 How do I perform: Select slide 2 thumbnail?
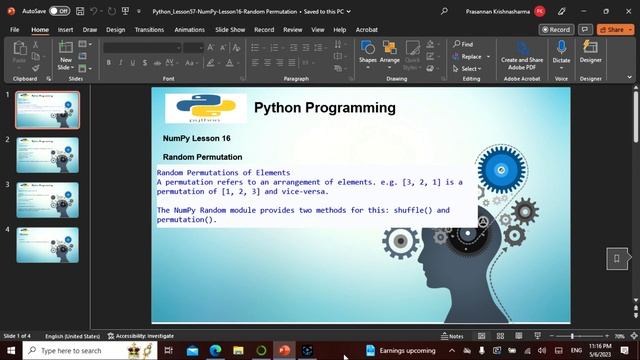(47, 155)
